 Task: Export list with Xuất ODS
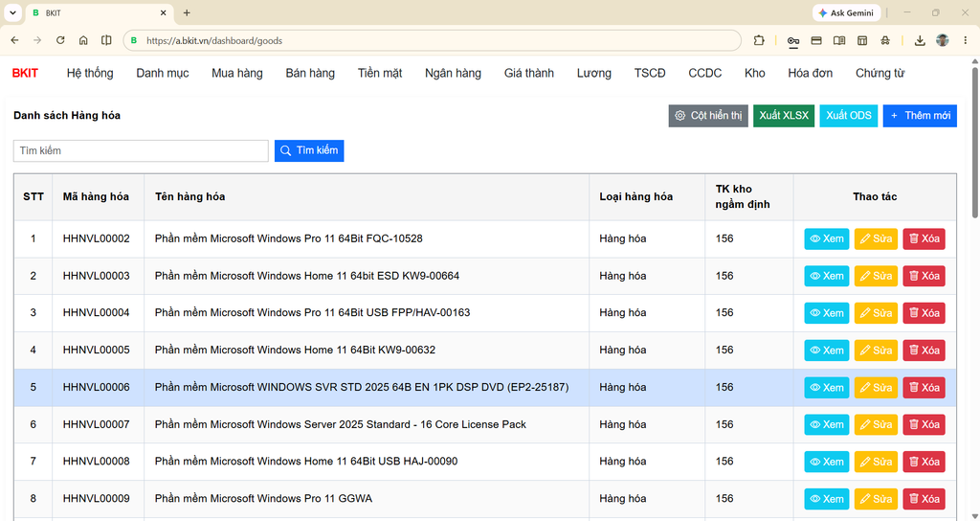point(849,116)
